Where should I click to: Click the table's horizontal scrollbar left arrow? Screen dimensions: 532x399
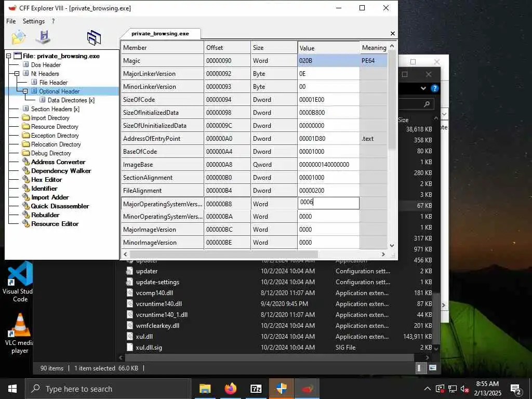pyautogui.click(x=126, y=254)
